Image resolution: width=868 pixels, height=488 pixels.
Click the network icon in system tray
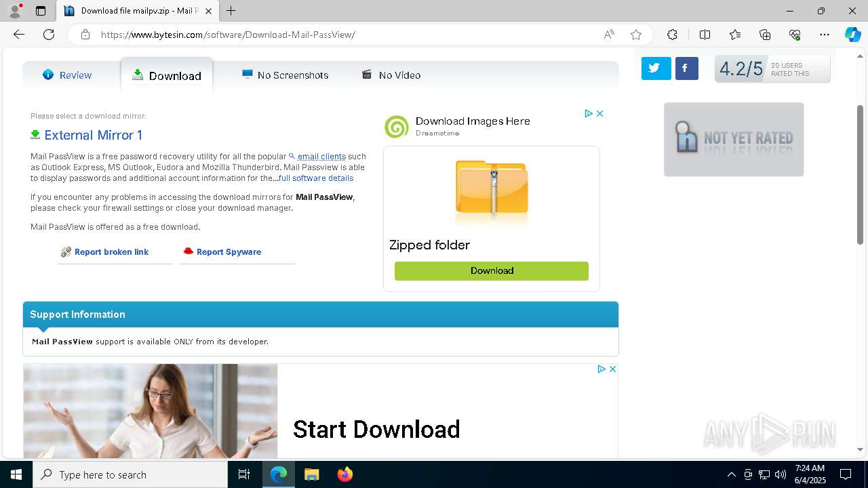tap(764, 474)
